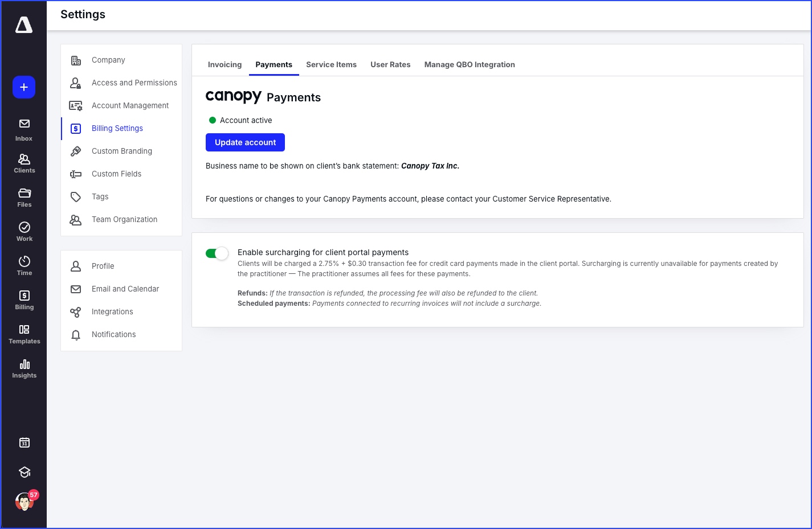Click the Account active status text
The height and width of the screenshot is (529, 812).
click(x=246, y=120)
